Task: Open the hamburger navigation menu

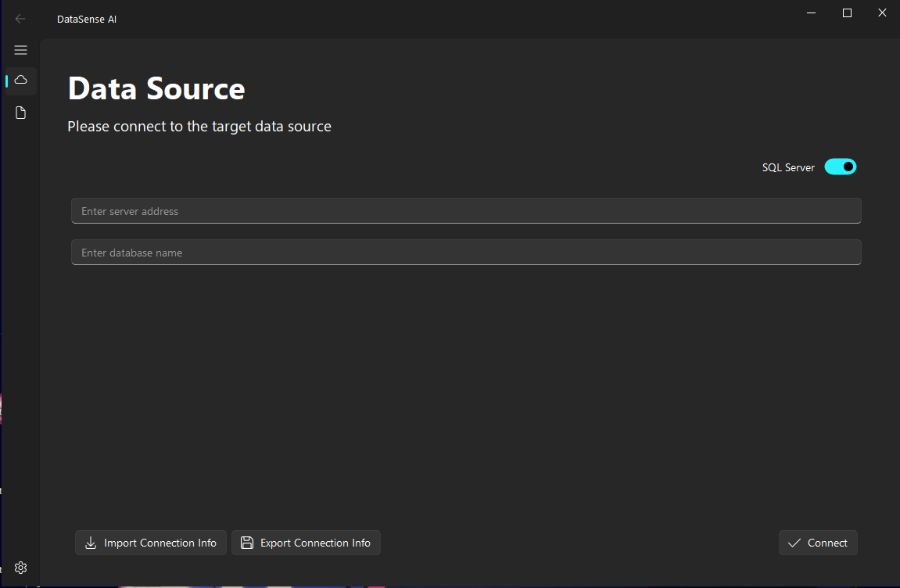Action: [x=21, y=50]
